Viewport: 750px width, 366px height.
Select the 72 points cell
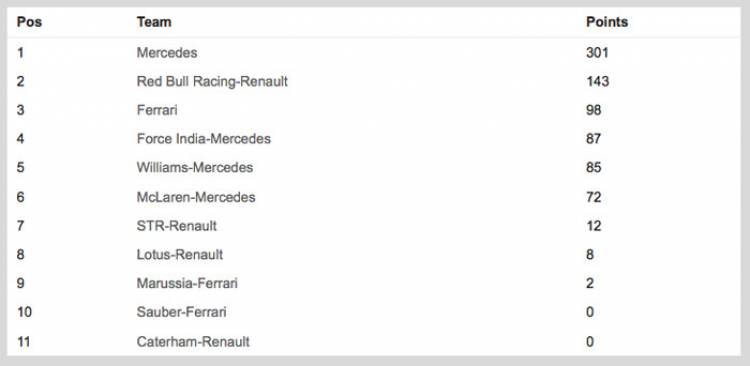click(594, 197)
